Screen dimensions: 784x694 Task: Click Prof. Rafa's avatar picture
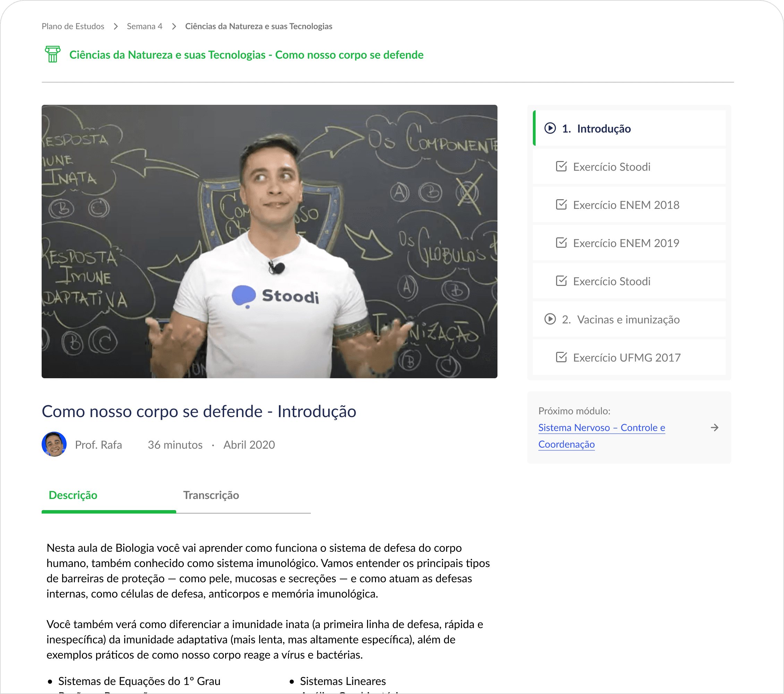coord(54,444)
